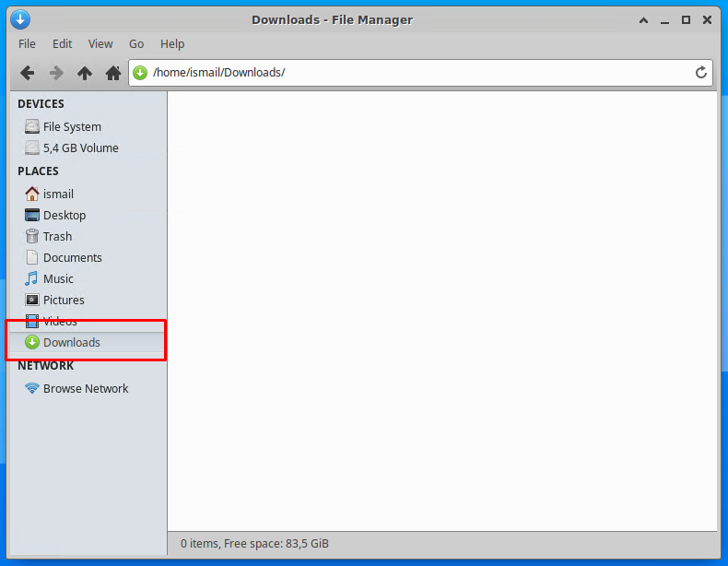Go back with the left arrow button
728x566 pixels.
[28, 73]
